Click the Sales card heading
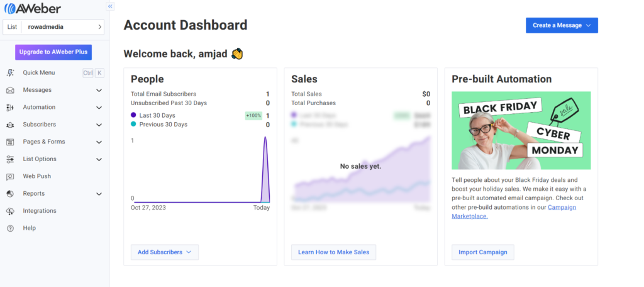The width and height of the screenshot is (644, 287). pos(304,79)
